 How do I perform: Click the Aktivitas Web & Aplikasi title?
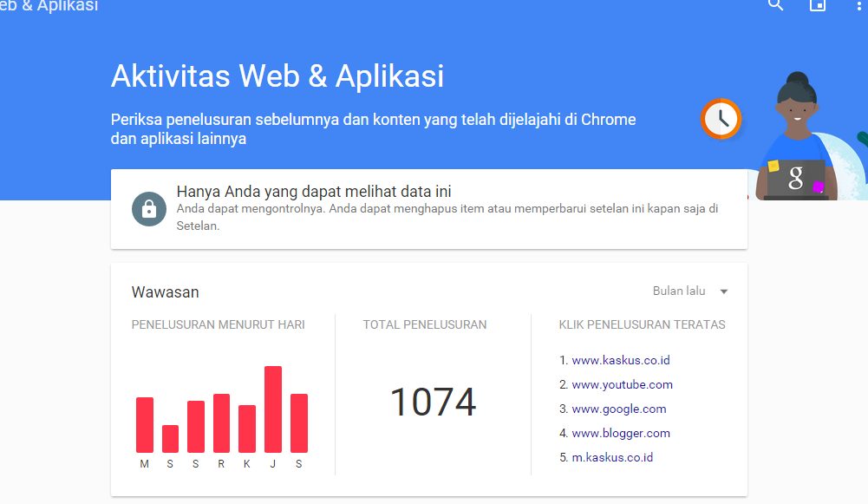(x=277, y=75)
